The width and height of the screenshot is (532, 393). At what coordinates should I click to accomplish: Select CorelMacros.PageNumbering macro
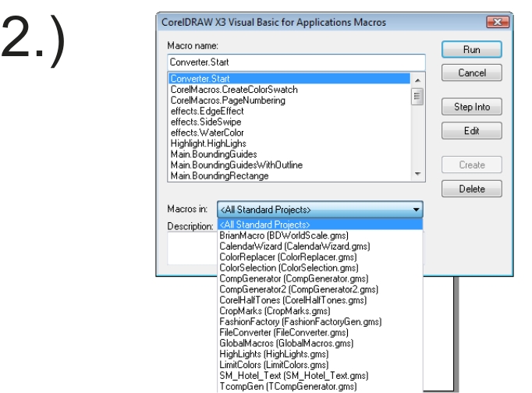[x=289, y=101]
